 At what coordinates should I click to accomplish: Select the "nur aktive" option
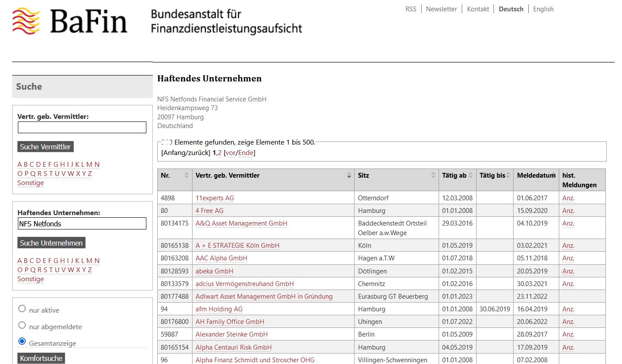pyautogui.click(x=22, y=310)
